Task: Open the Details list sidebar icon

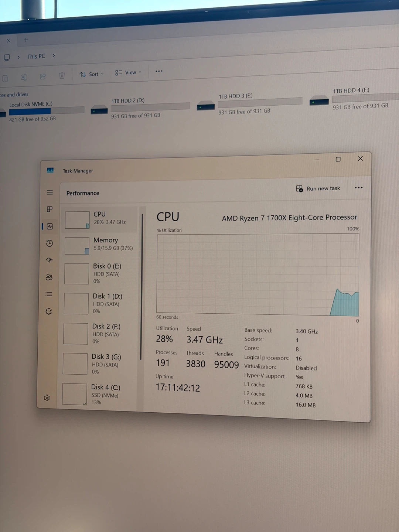Action: point(49,294)
